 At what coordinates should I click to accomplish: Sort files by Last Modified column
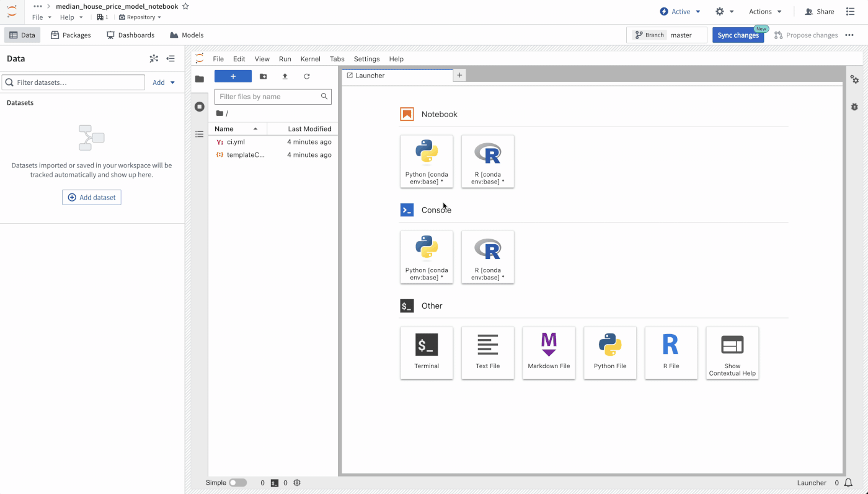(x=303, y=129)
